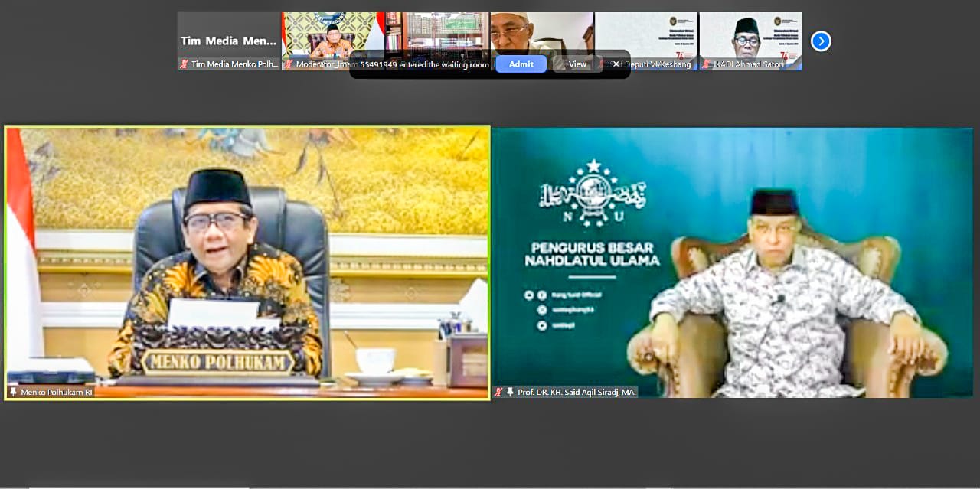
Task: Click muted mic icon on Tim Media thumbnail
Action: coord(184,64)
